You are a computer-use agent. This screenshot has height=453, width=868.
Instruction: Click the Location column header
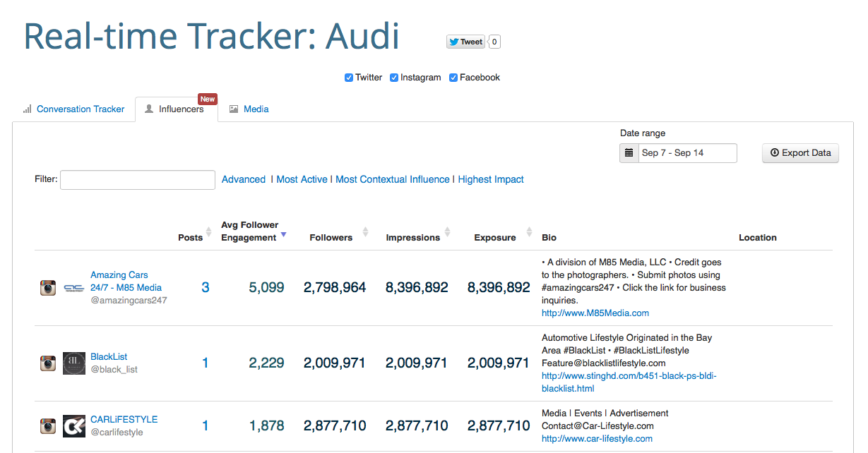758,238
